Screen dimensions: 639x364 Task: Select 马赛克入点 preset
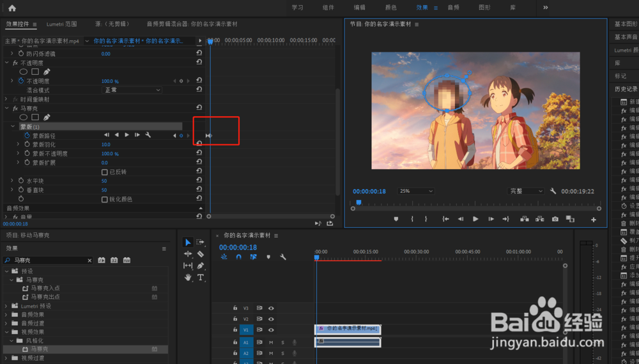coord(45,288)
